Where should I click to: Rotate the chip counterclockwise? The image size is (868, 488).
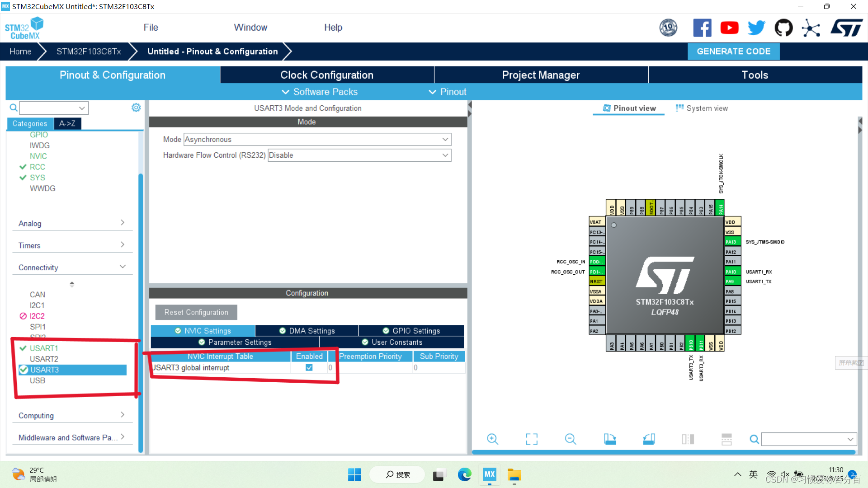point(649,439)
